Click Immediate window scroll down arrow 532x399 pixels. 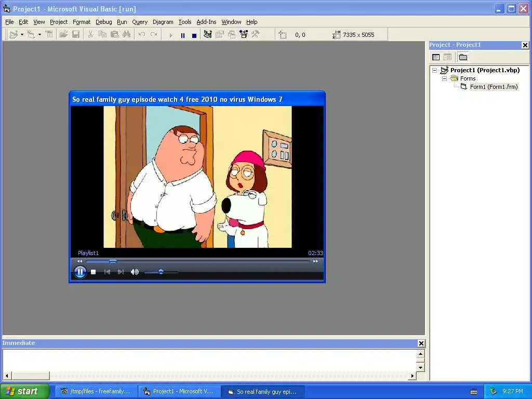click(420, 367)
